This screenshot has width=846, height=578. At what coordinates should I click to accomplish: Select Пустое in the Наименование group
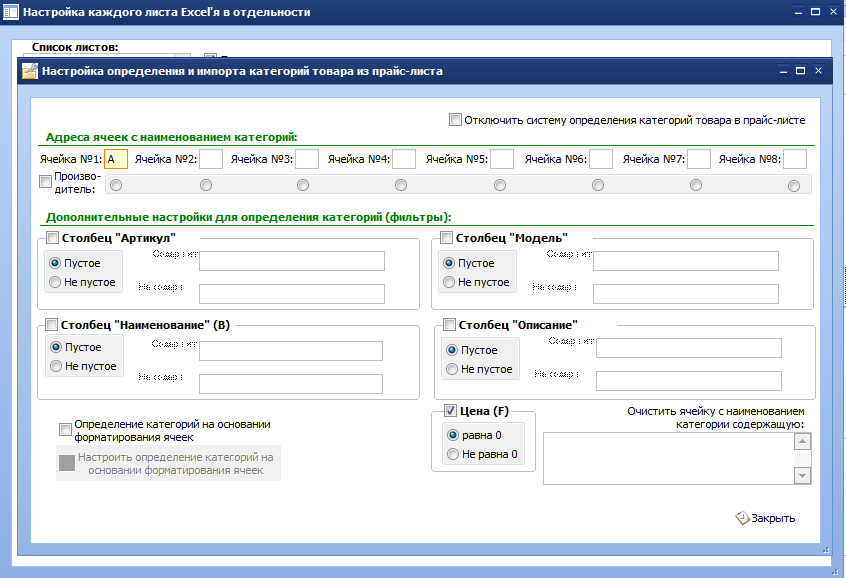click(x=56, y=347)
